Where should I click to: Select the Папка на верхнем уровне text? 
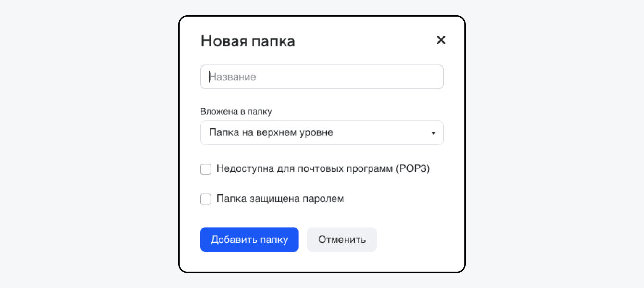(x=271, y=133)
